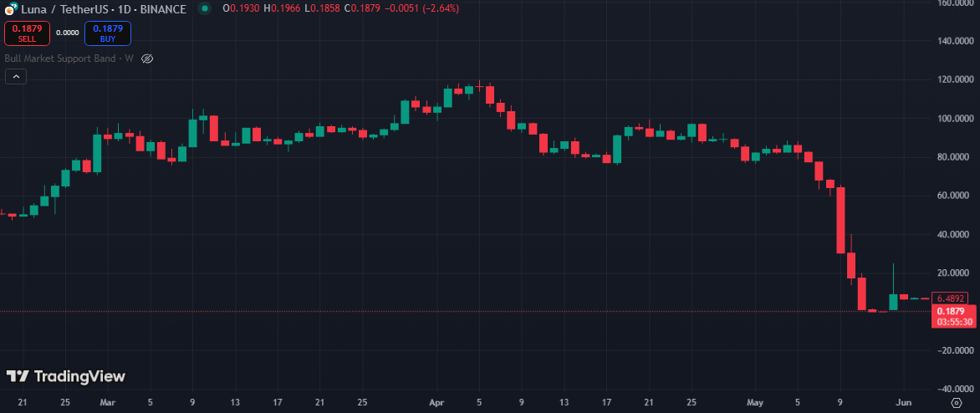Image resolution: width=980 pixels, height=413 pixels.
Task: Click the red 0.1879 current price label
Action: pos(952,311)
